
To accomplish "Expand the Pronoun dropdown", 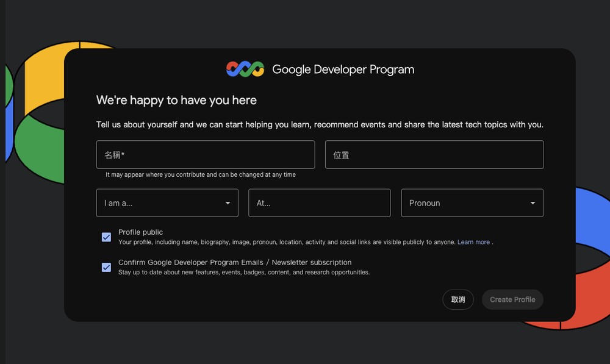I will pyautogui.click(x=472, y=203).
